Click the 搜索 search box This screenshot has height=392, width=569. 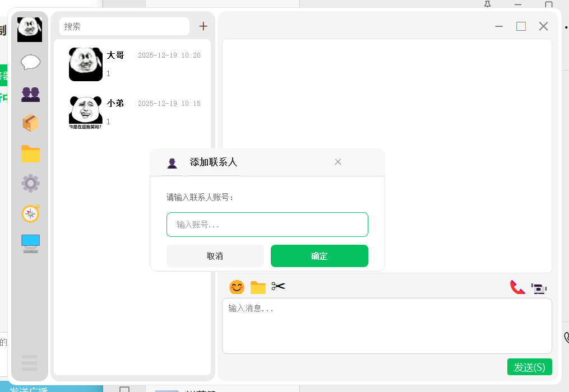pyautogui.click(x=124, y=26)
